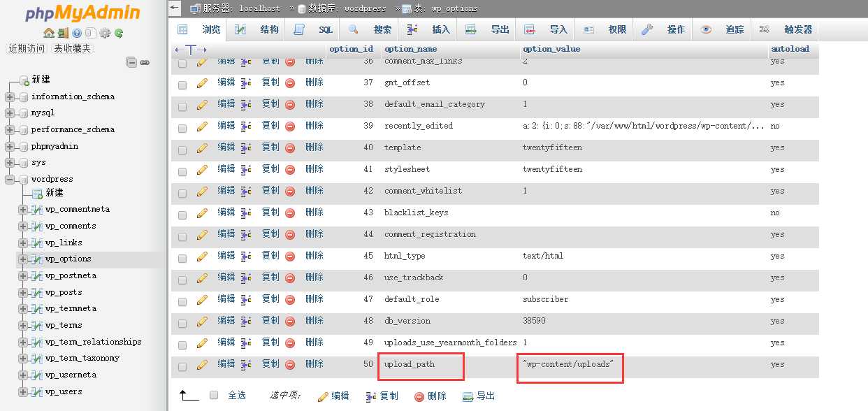Click wordpress database breadcrumb link
This screenshot has width=868, height=411.
pos(365,8)
